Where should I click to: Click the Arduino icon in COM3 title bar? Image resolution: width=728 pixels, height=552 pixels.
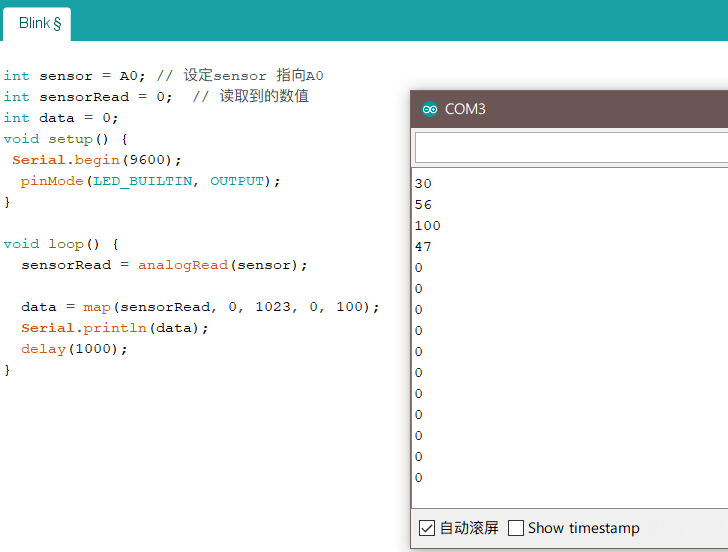click(x=430, y=109)
